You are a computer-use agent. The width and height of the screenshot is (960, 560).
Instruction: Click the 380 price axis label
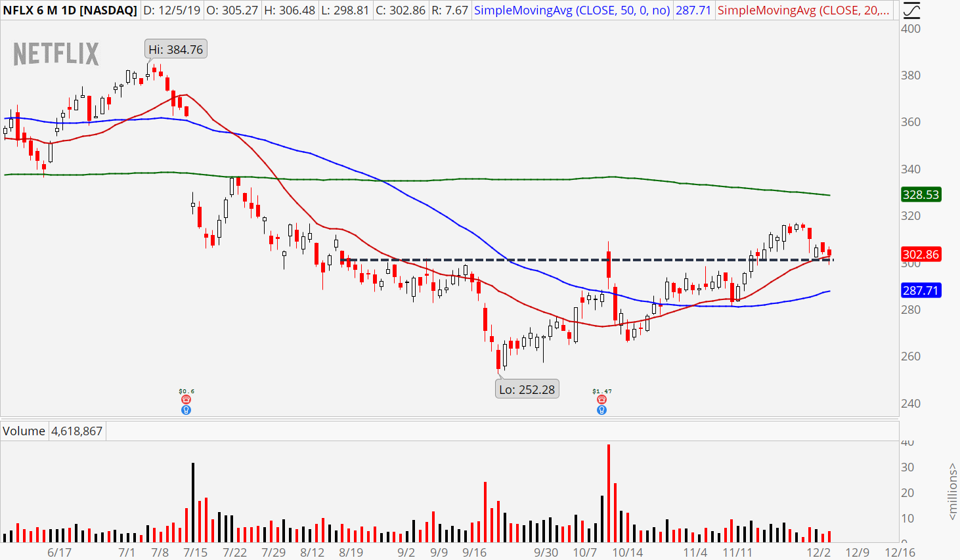pyautogui.click(x=911, y=75)
